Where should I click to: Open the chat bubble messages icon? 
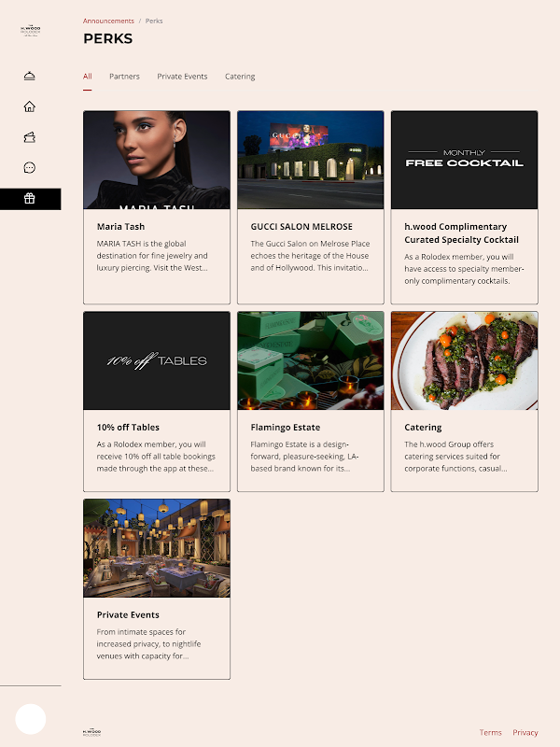(x=30, y=168)
